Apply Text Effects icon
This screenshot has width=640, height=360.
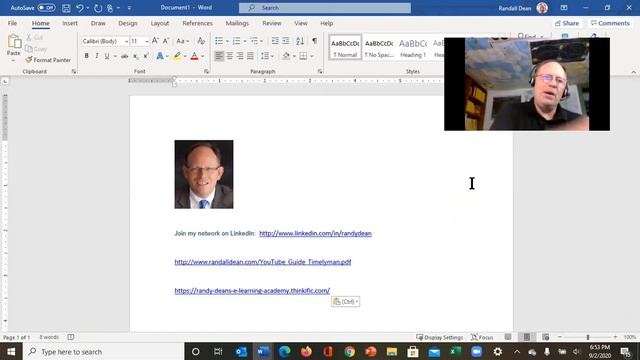coord(160,56)
